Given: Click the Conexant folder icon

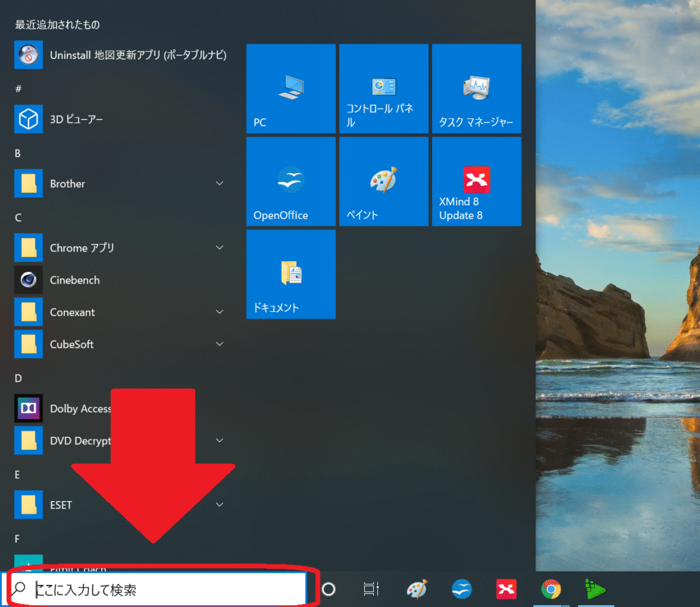Looking at the screenshot, I should [29, 312].
